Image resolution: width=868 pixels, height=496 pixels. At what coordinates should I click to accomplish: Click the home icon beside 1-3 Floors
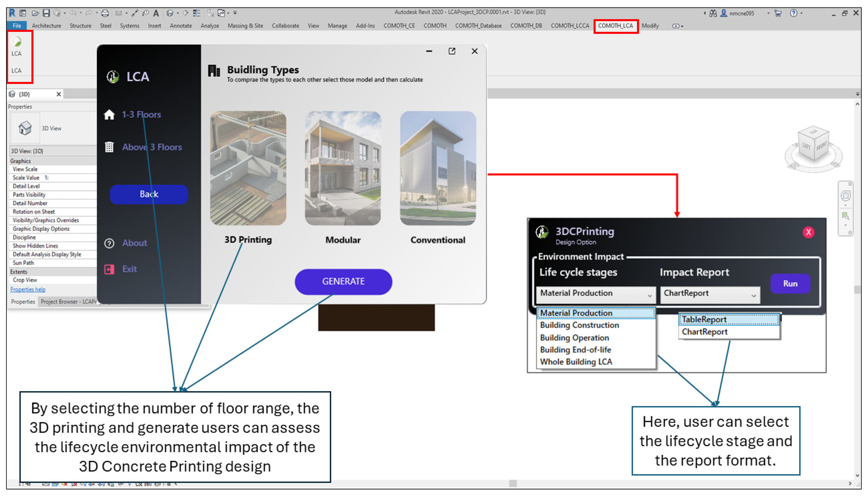pyautogui.click(x=109, y=115)
